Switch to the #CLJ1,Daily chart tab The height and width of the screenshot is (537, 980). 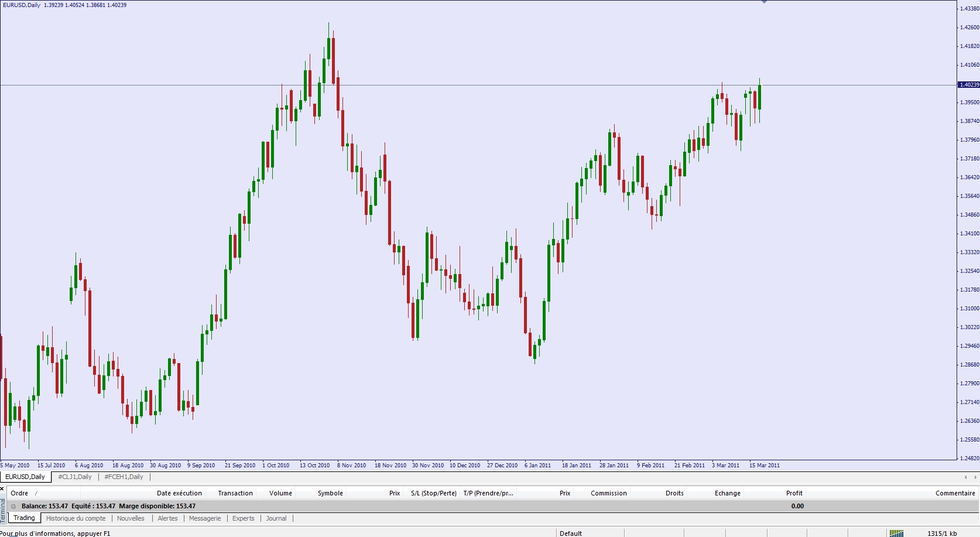[x=75, y=477]
